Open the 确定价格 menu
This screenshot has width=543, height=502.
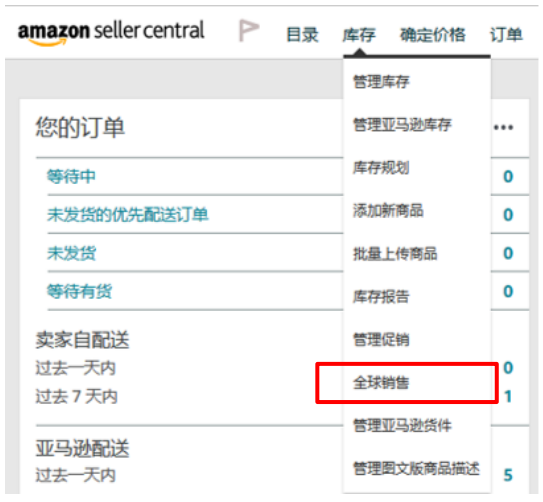tap(433, 35)
